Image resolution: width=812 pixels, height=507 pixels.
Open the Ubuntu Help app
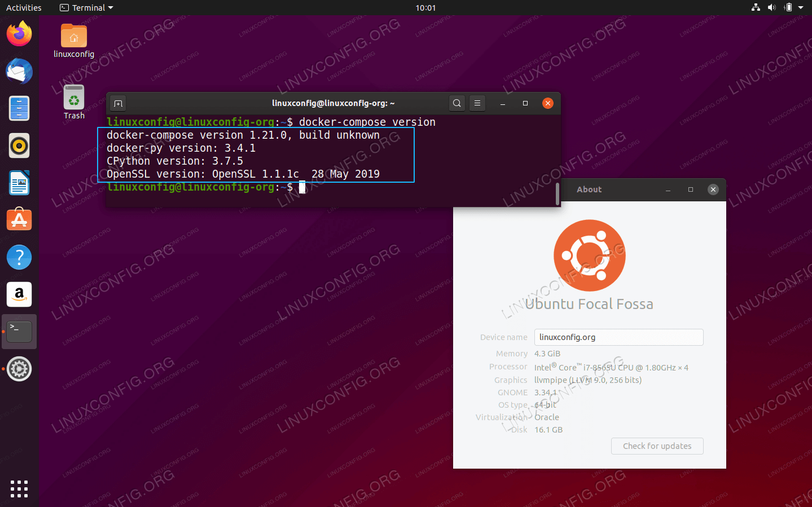click(x=19, y=257)
